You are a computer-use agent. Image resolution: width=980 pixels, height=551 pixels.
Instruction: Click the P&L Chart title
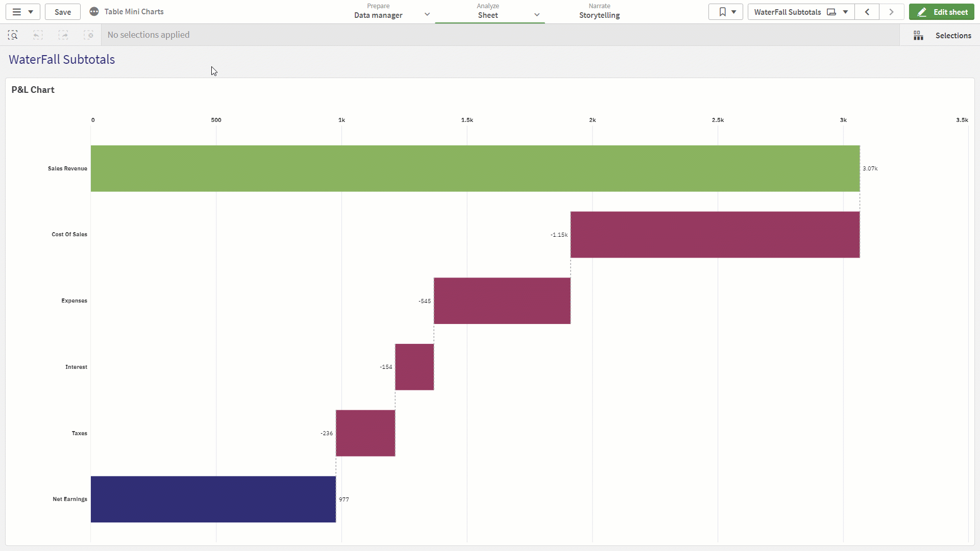pyautogui.click(x=33, y=90)
